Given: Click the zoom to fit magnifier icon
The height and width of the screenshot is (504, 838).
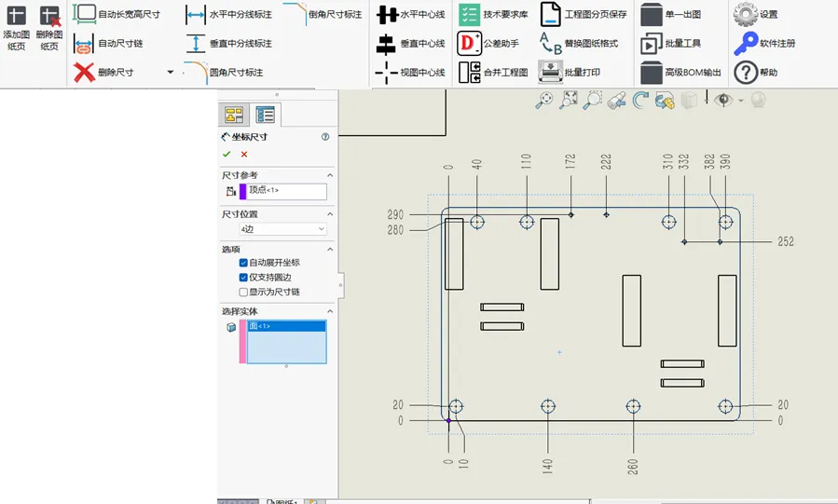Looking at the screenshot, I should point(544,101).
